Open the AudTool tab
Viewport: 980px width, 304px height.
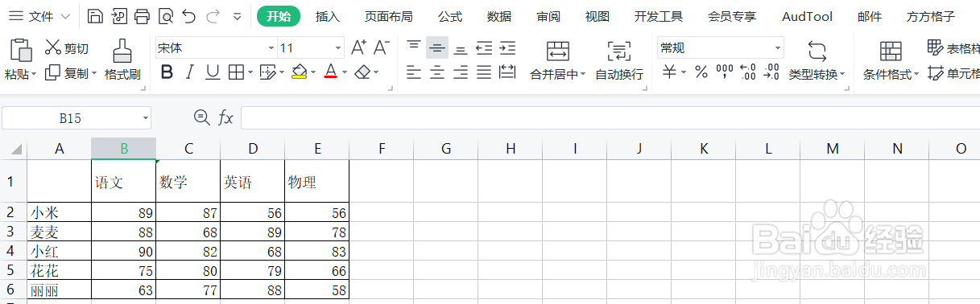[808, 16]
